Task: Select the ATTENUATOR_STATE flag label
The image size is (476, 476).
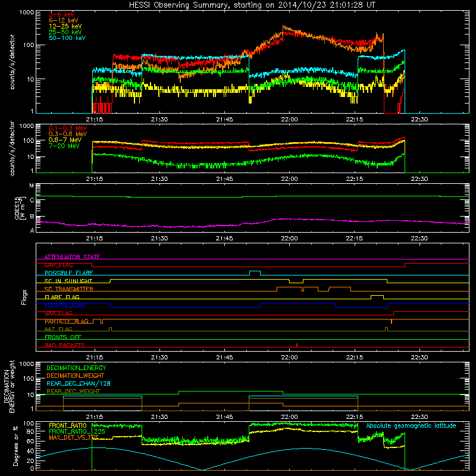Action: tap(72, 257)
